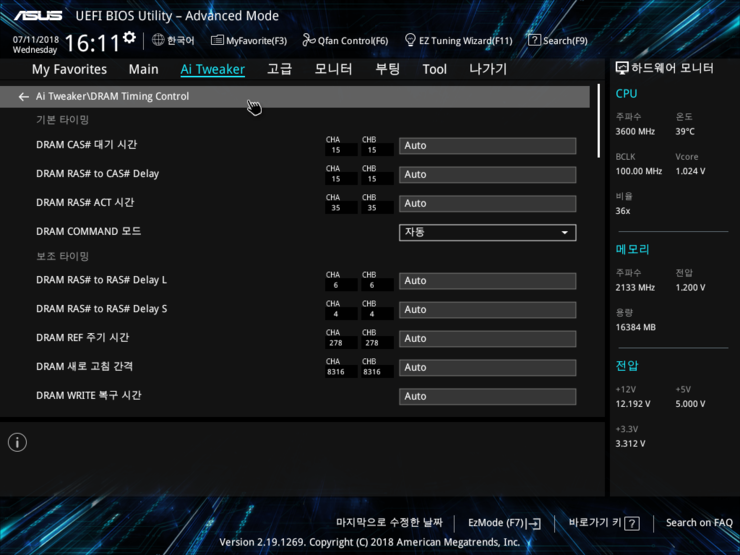The height and width of the screenshot is (555, 740).
Task: Click DRAM REF 주기 시간 Auto field
Action: pyautogui.click(x=488, y=338)
